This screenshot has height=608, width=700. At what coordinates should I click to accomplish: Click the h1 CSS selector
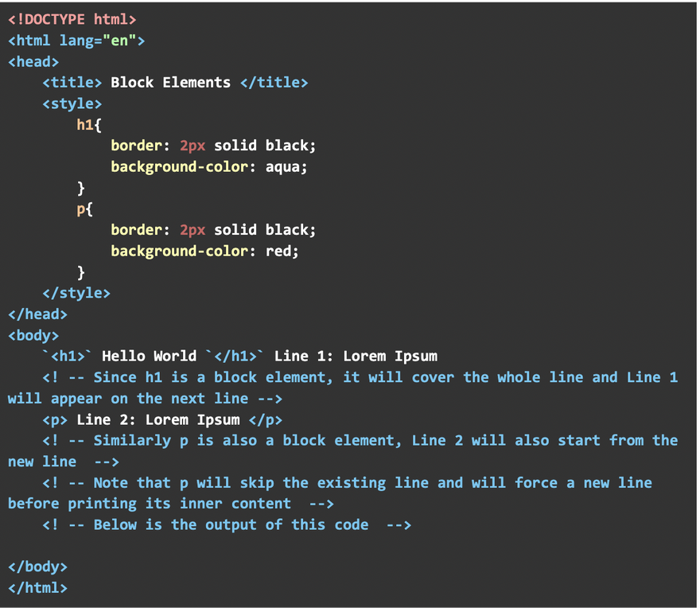pos(85,124)
